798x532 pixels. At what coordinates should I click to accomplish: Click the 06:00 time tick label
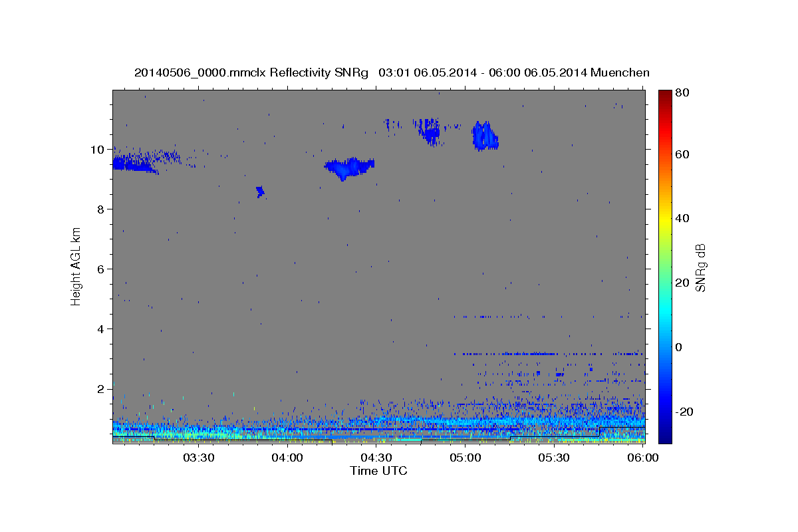(x=643, y=458)
